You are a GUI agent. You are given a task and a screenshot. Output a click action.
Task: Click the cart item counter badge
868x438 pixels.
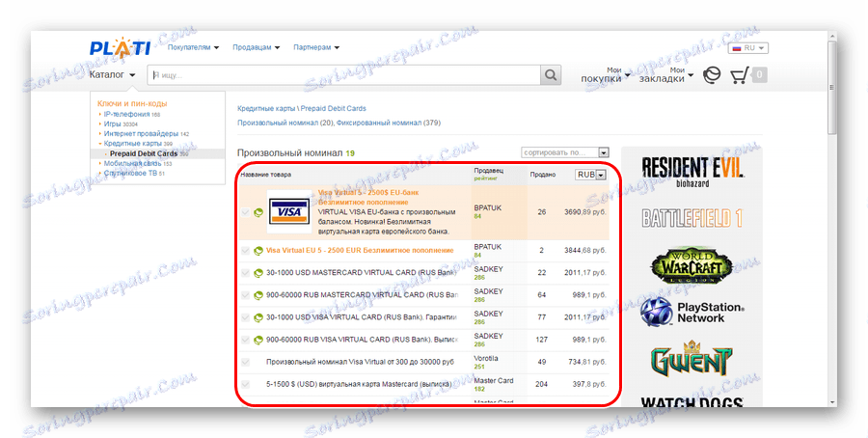[760, 74]
